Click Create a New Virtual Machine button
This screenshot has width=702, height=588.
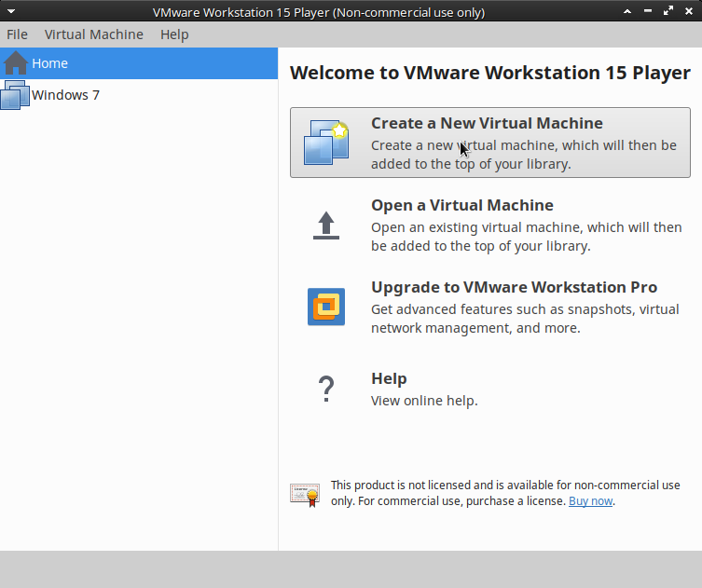(490, 143)
